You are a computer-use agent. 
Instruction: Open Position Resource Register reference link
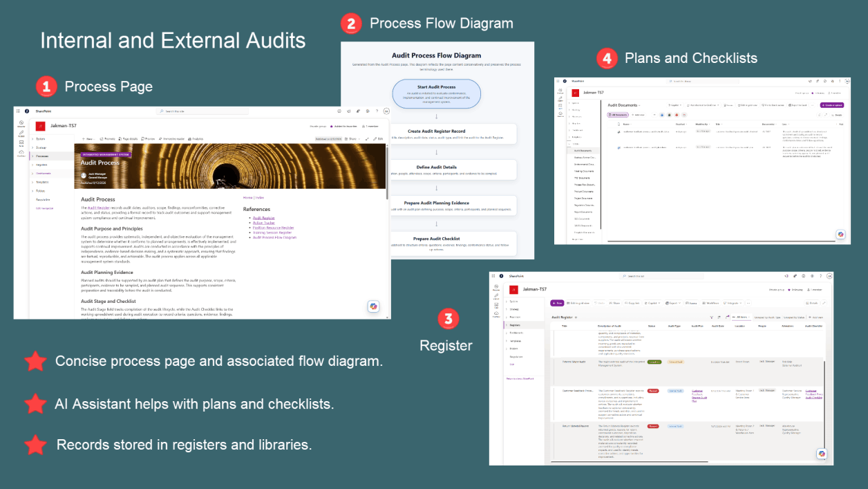(x=273, y=228)
